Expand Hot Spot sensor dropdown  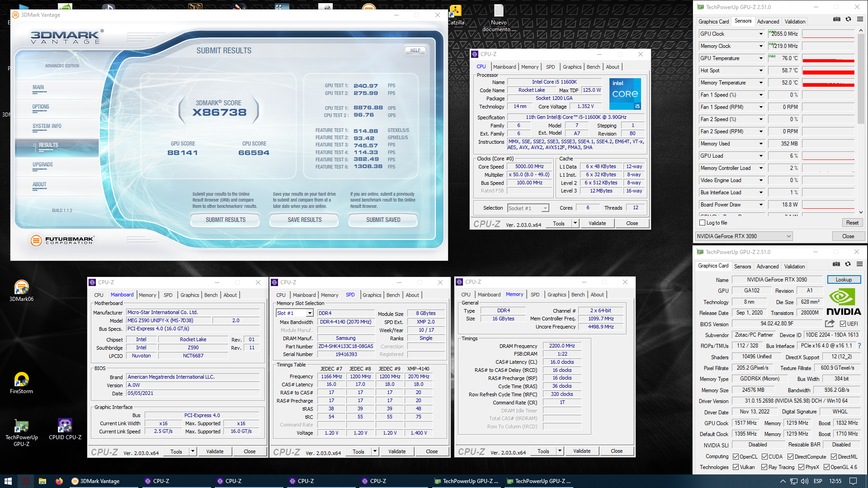tap(761, 70)
